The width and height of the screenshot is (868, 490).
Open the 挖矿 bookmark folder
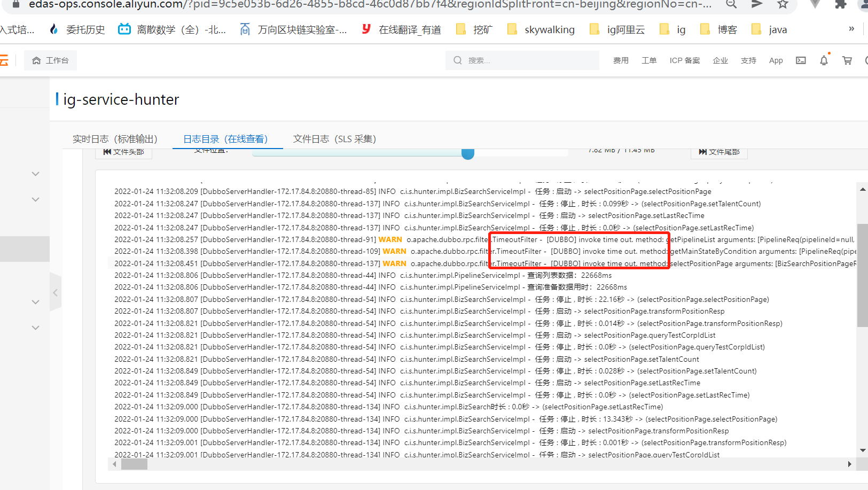(x=474, y=29)
